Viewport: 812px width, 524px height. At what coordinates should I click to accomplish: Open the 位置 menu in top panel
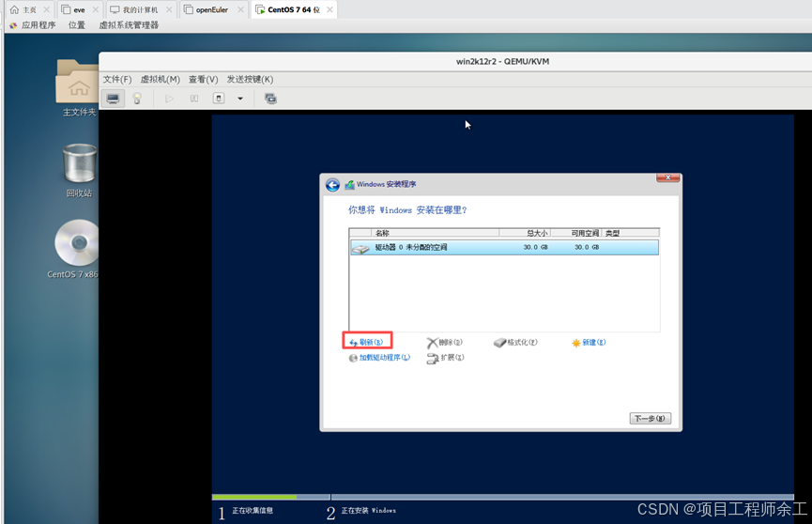[77, 24]
